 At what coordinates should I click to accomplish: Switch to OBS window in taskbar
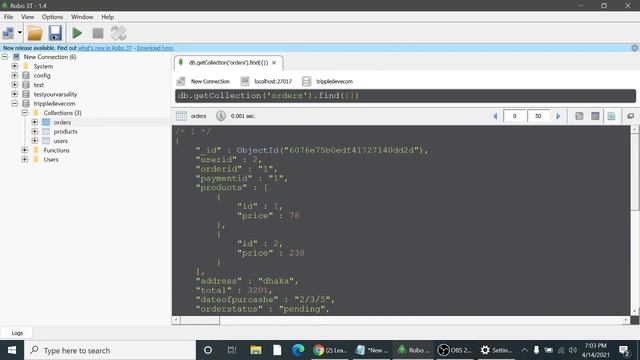454,350
